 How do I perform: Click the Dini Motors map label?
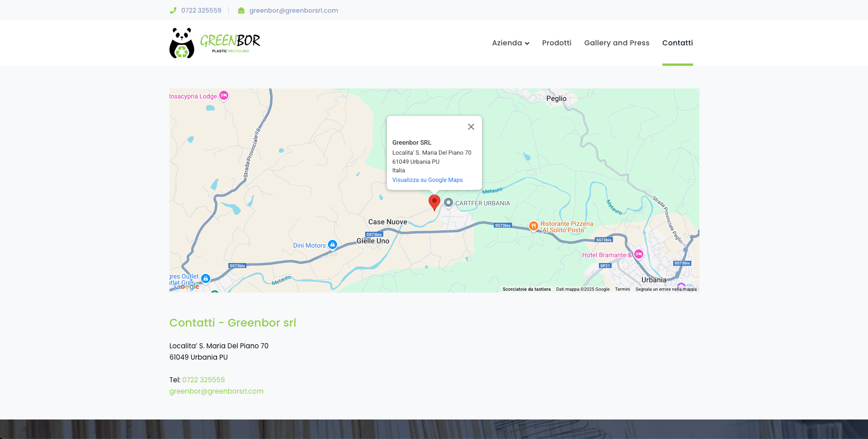pyautogui.click(x=309, y=245)
